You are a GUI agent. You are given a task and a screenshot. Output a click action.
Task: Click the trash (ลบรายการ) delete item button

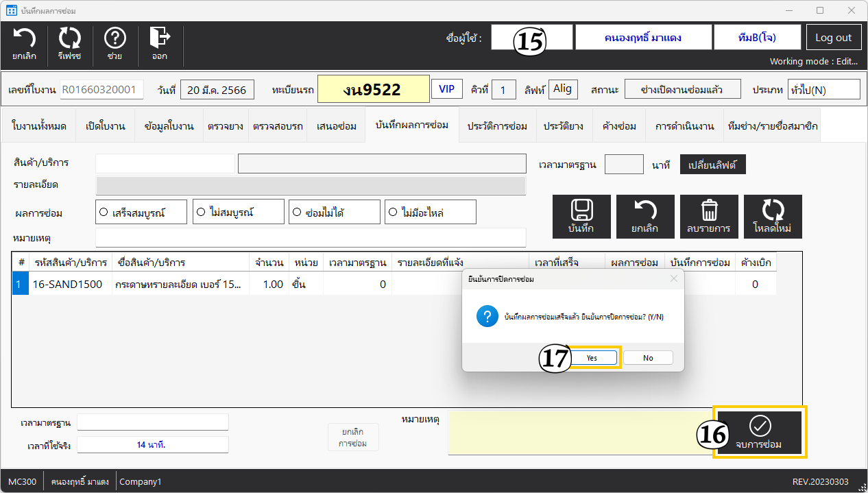tap(709, 216)
